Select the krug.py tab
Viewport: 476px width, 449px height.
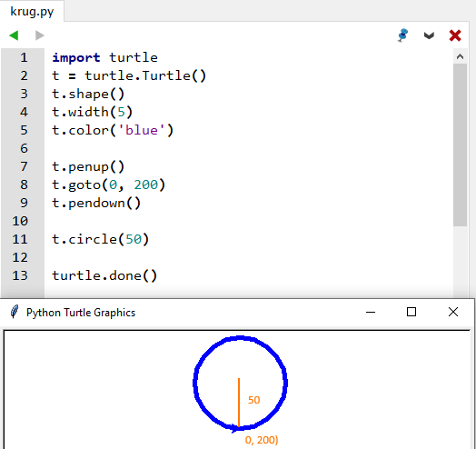[32, 11]
